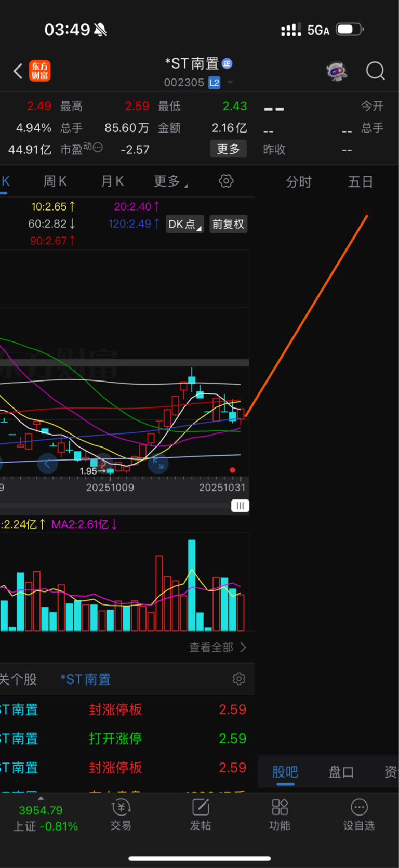Grab the chart range slider handle
Screen dimensions: 399x868
coord(240,506)
